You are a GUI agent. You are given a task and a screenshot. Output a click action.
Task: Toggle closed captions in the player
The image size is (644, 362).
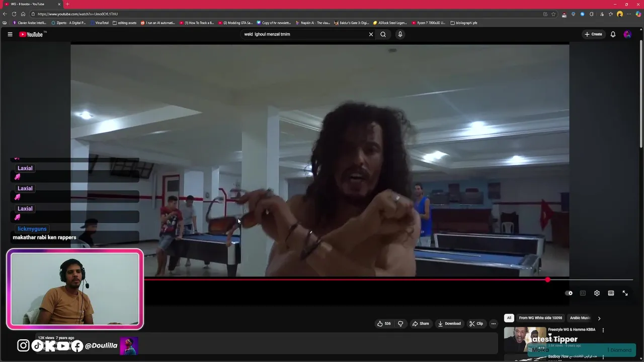point(583,293)
